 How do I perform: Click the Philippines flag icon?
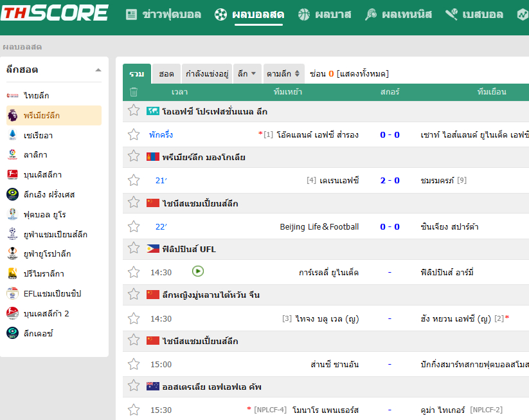pos(153,249)
